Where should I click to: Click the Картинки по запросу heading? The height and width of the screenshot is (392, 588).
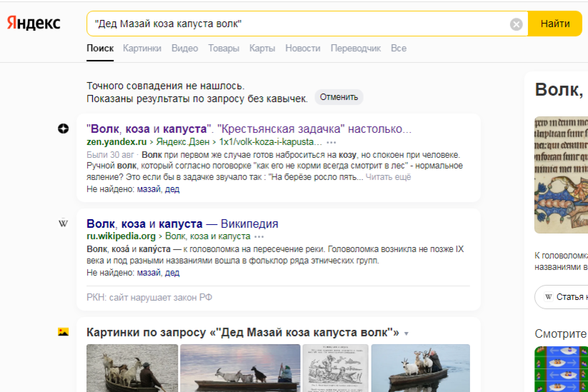pos(243,333)
